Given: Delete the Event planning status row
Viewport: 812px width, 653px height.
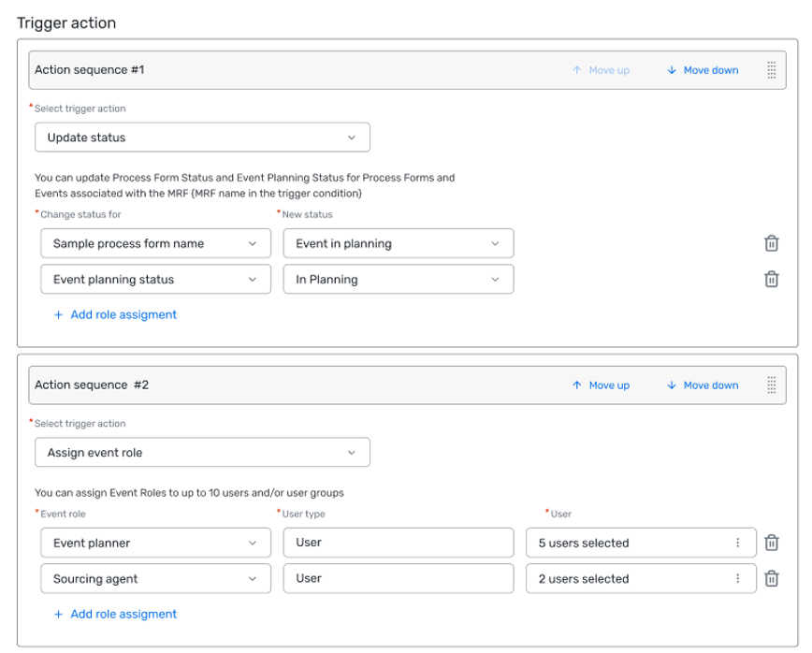Looking at the screenshot, I should [771, 279].
